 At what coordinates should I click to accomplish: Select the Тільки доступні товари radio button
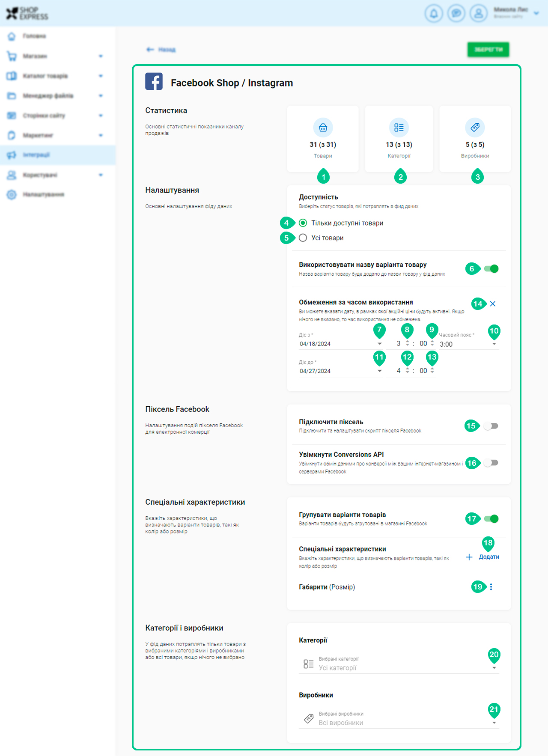click(303, 223)
